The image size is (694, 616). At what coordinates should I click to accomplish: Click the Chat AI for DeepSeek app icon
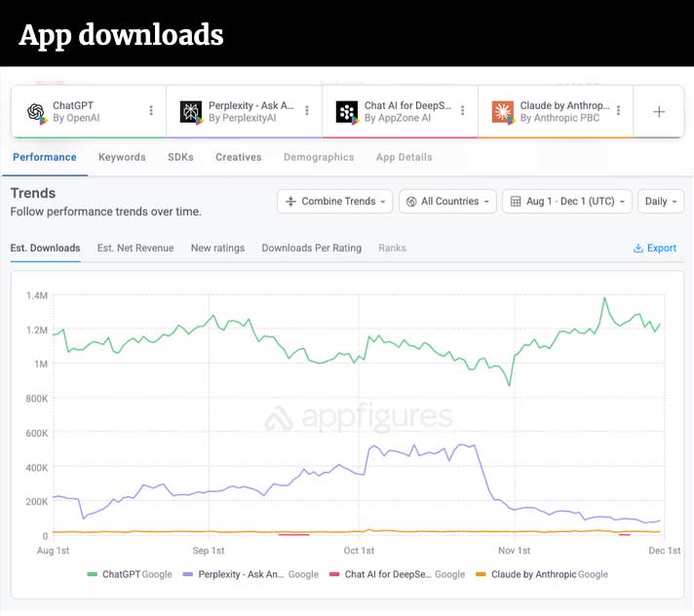[x=347, y=112]
